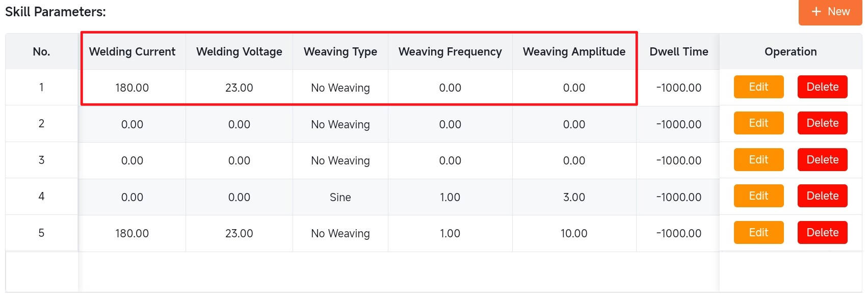The width and height of the screenshot is (868, 303).
Task: Click the Welding Current column header
Action: (x=132, y=52)
